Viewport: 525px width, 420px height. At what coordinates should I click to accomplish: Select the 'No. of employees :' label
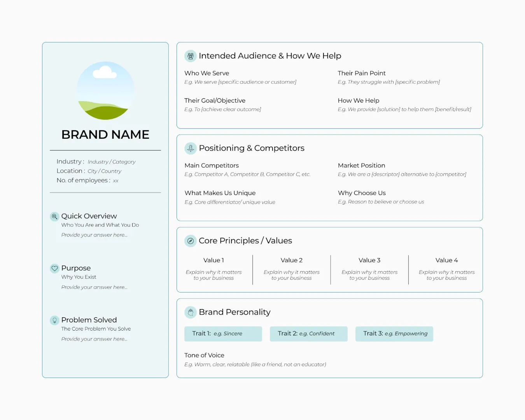84,180
